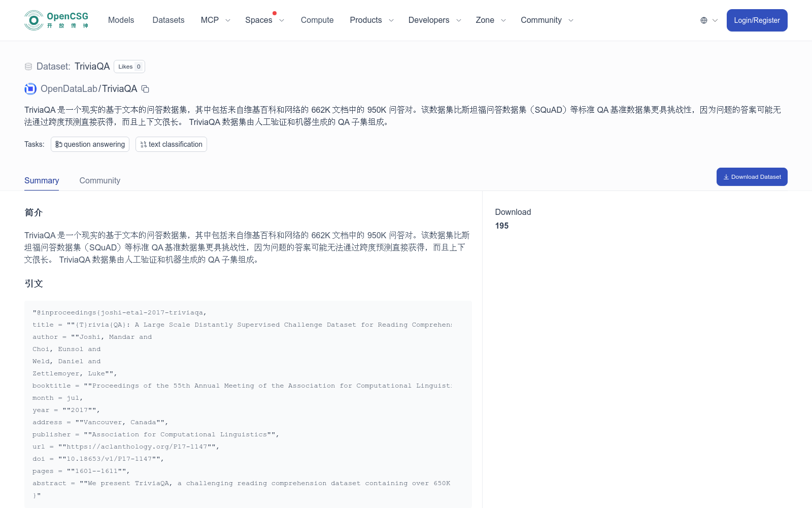This screenshot has width=812, height=508.
Task: Click the pages 1601--1611 line
Action: click(81, 471)
